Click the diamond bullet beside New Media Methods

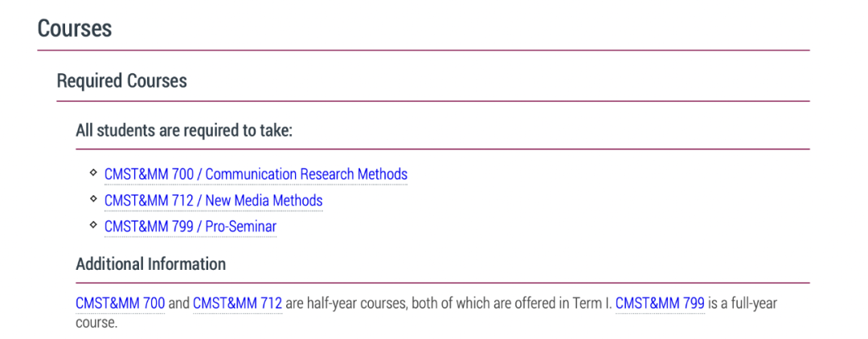point(93,198)
